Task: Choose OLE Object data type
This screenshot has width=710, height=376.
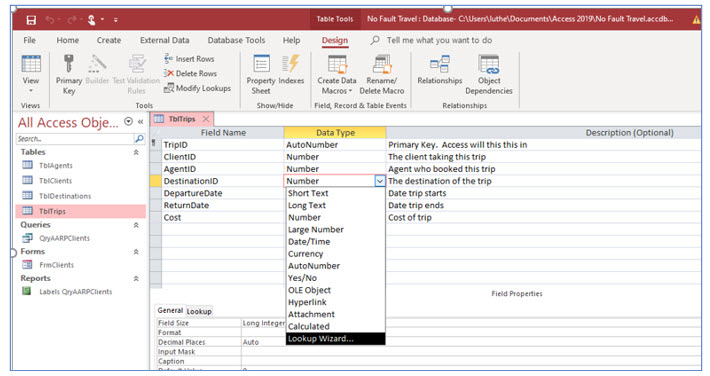Action: (336, 290)
